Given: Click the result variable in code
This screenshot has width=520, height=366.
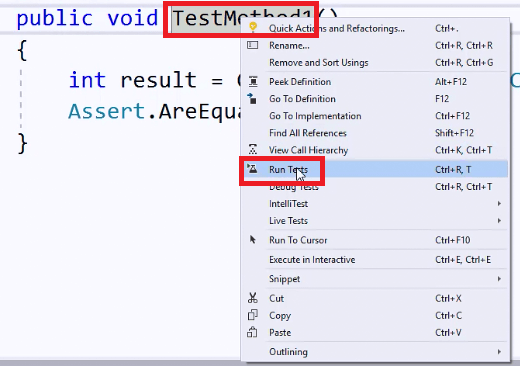Looking at the screenshot, I should tap(158, 80).
